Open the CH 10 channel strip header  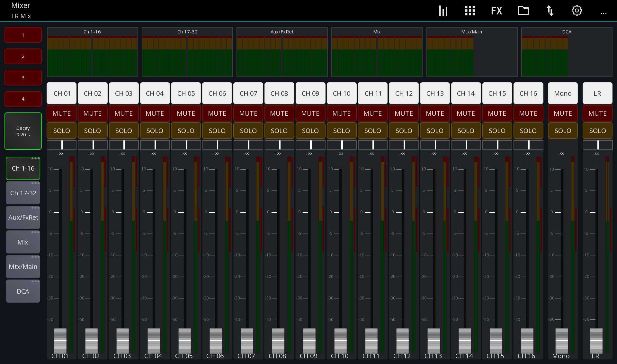(342, 93)
